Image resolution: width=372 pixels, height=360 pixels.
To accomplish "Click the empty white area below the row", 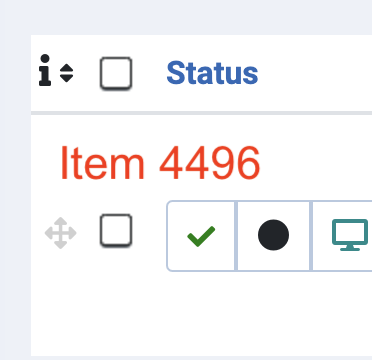I will coord(201,313).
